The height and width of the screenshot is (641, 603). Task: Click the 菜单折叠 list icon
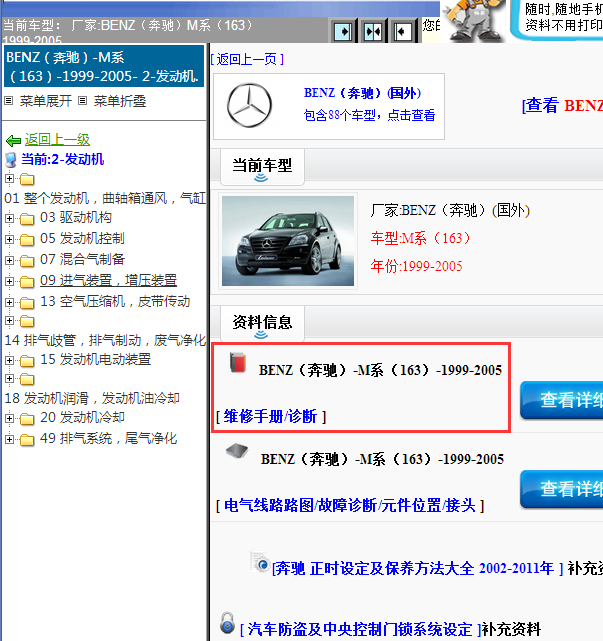click(x=83, y=101)
